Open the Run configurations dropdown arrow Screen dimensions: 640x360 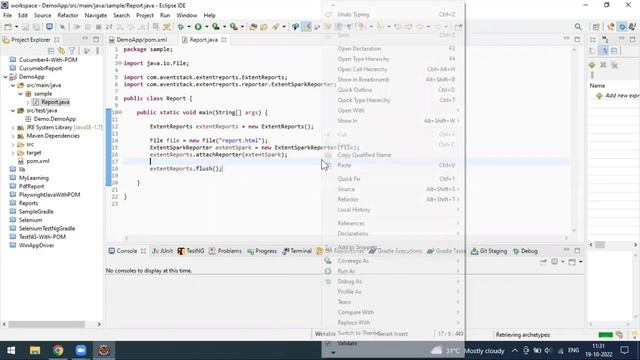click(x=207, y=27)
